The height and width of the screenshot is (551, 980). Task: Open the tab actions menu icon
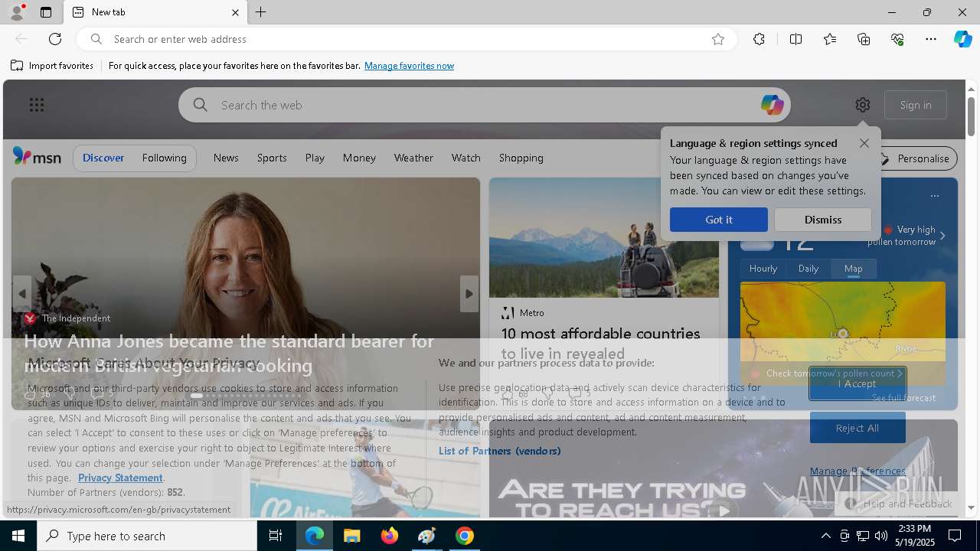(x=46, y=12)
